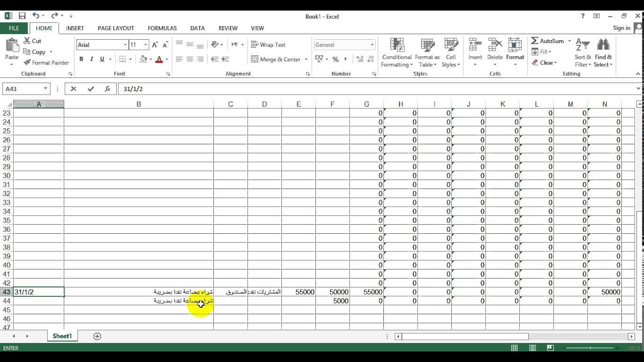Image resolution: width=644 pixels, height=362 pixels.
Task: Switch to the INSERT tab
Action: tap(75, 28)
